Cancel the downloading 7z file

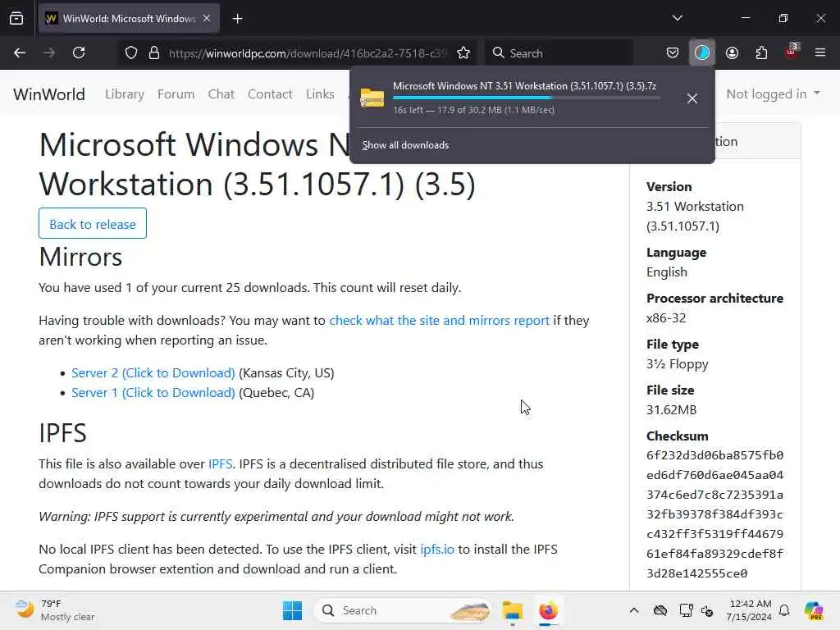pos(692,98)
